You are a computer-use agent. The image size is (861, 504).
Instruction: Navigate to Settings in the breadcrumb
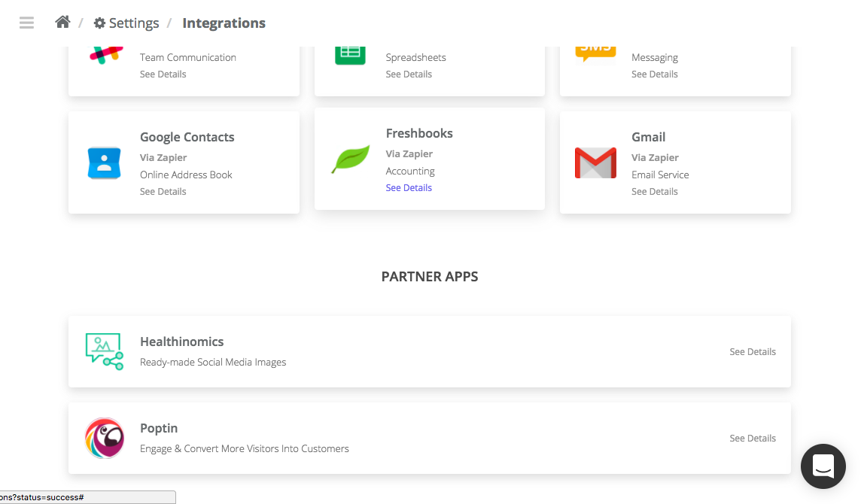pos(126,23)
